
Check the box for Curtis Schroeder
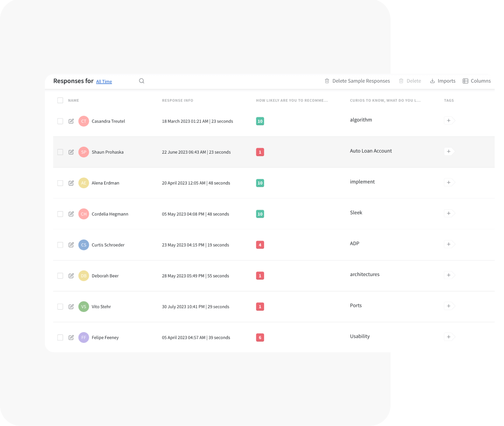point(60,245)
